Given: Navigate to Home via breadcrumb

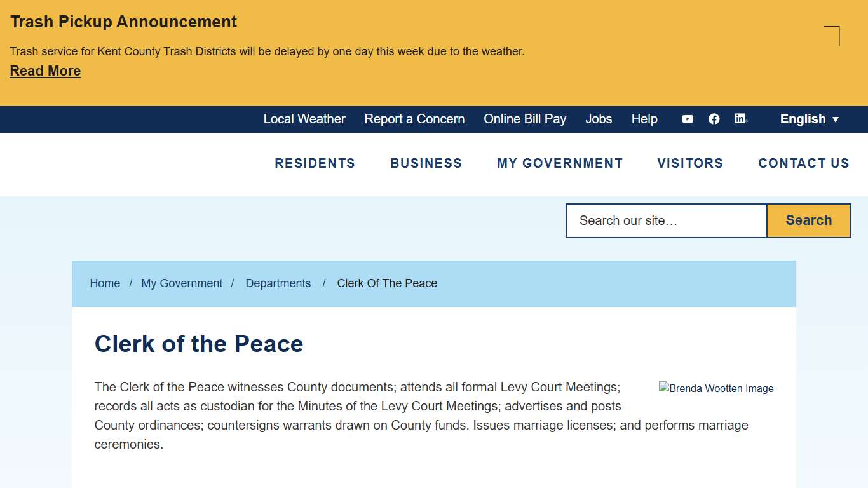Looking at the screenshot, I should [105, 283].
